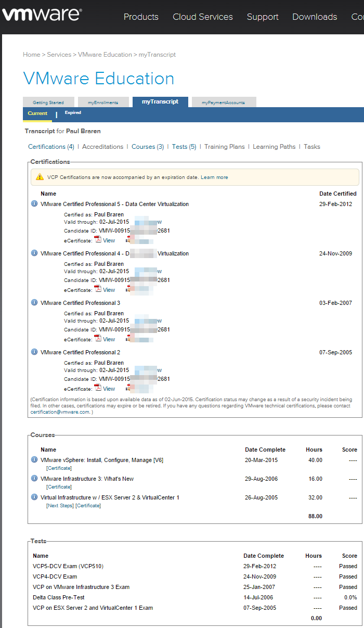The image size is (364, 628).
Task: Open the Support menu
Action: (x=263, y=17)
